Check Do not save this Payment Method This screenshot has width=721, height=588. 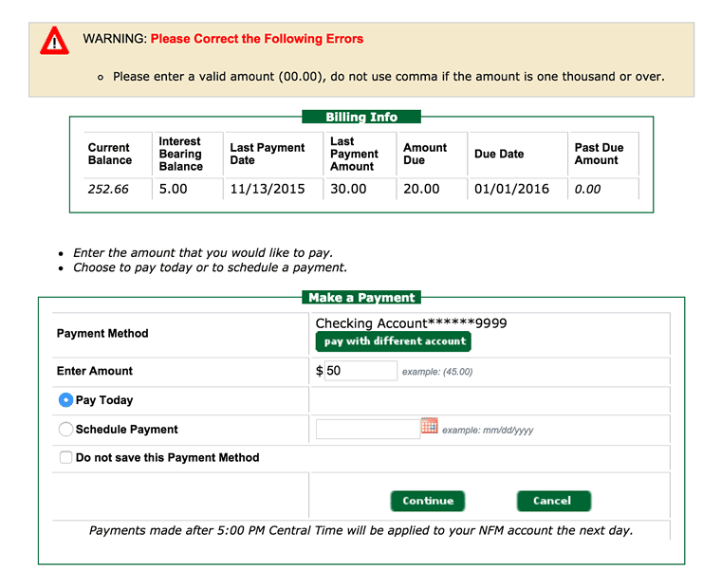tap(65, 457)
